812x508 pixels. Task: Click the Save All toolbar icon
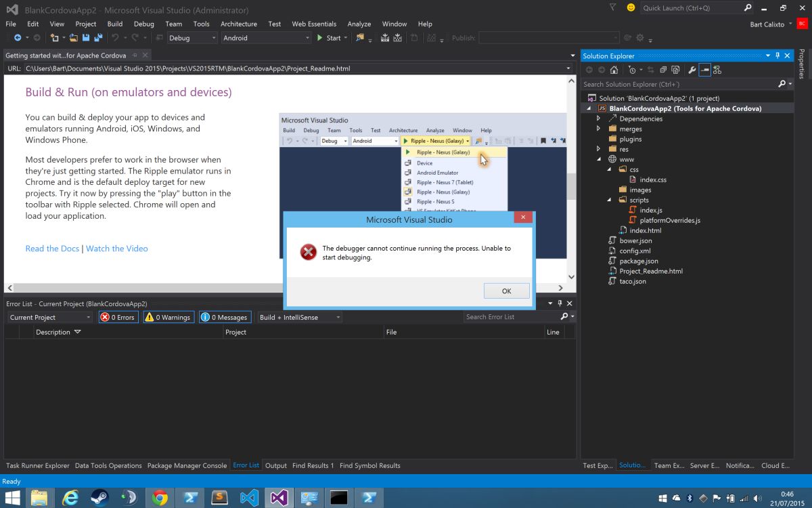(x=97, y=38)
